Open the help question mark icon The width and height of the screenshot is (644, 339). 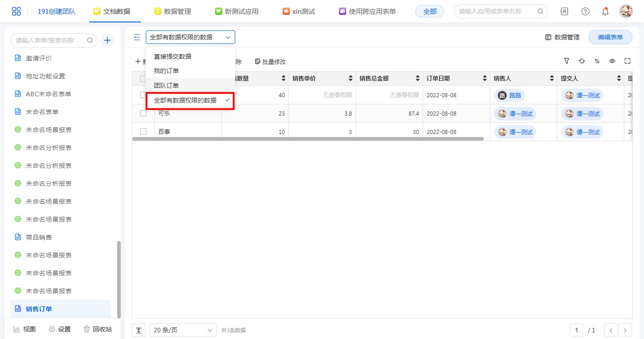pos(585,12)
